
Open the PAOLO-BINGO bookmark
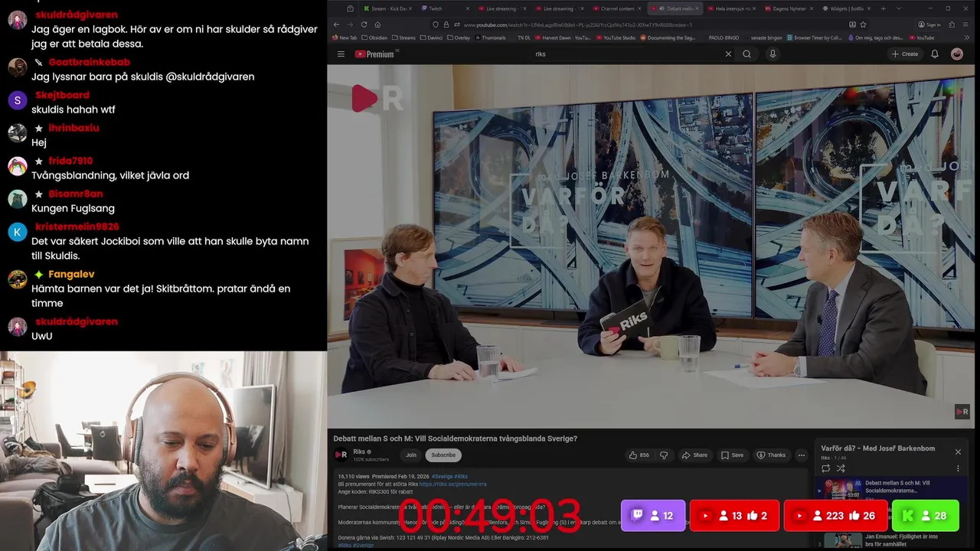(724, 37)
